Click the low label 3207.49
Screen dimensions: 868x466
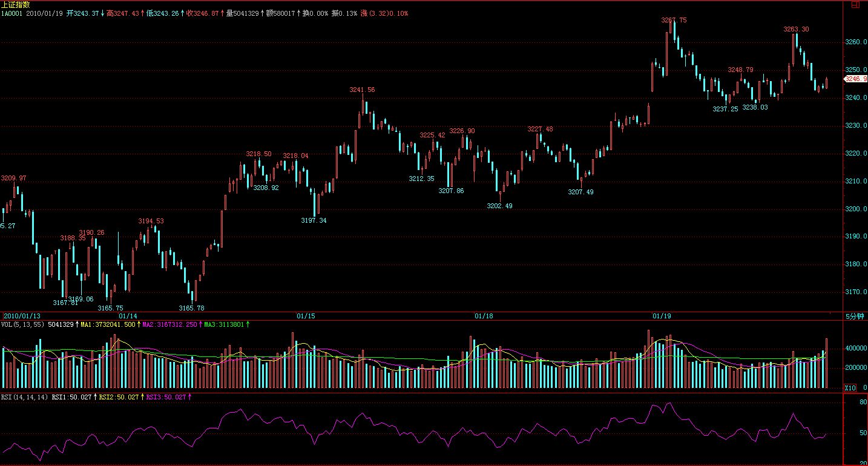click(x=580, y=192)
